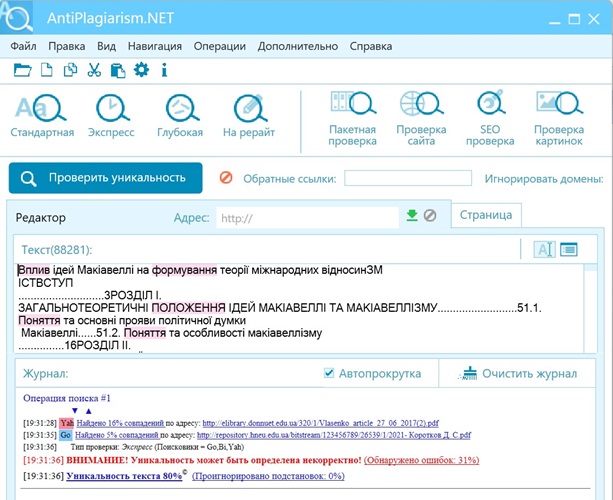Paste text using the clipboard icon
The height and width of the screenshot is (500, 613).
tap(118, 70)
